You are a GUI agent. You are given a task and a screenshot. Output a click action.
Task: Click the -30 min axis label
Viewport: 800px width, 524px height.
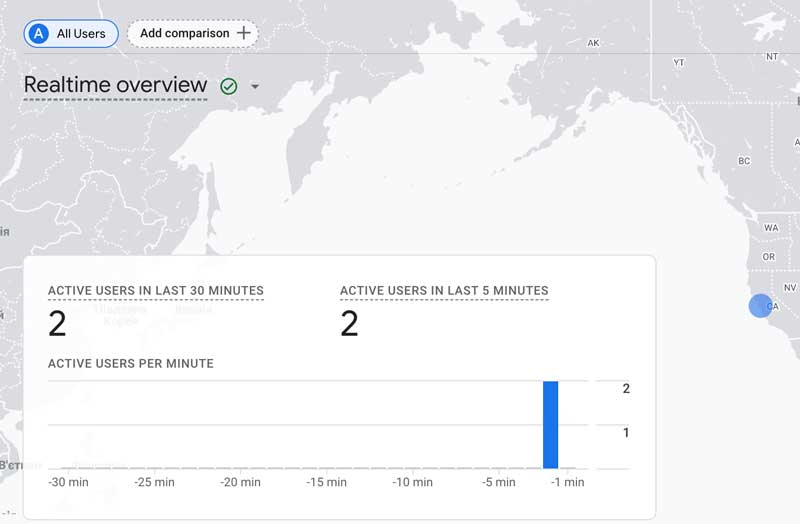pos(68,482)
